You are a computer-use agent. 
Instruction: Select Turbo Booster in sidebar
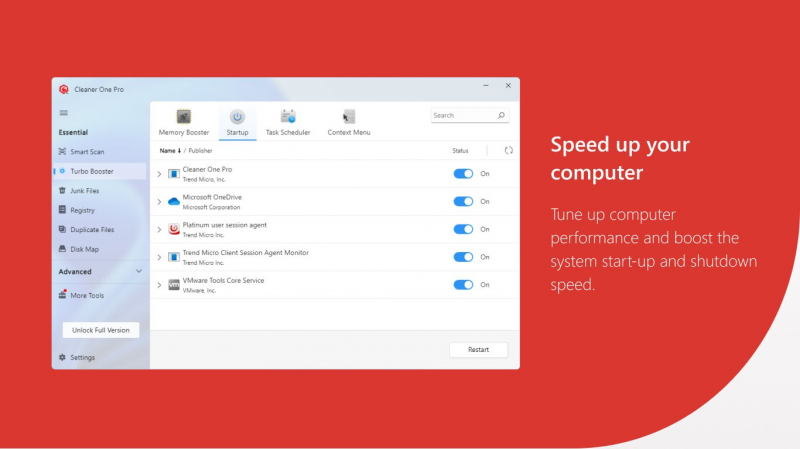coord(99,171)
